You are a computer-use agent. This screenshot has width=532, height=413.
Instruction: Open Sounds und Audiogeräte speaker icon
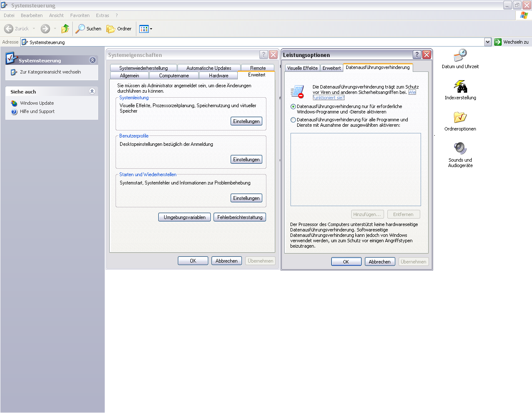click(460, 148)
